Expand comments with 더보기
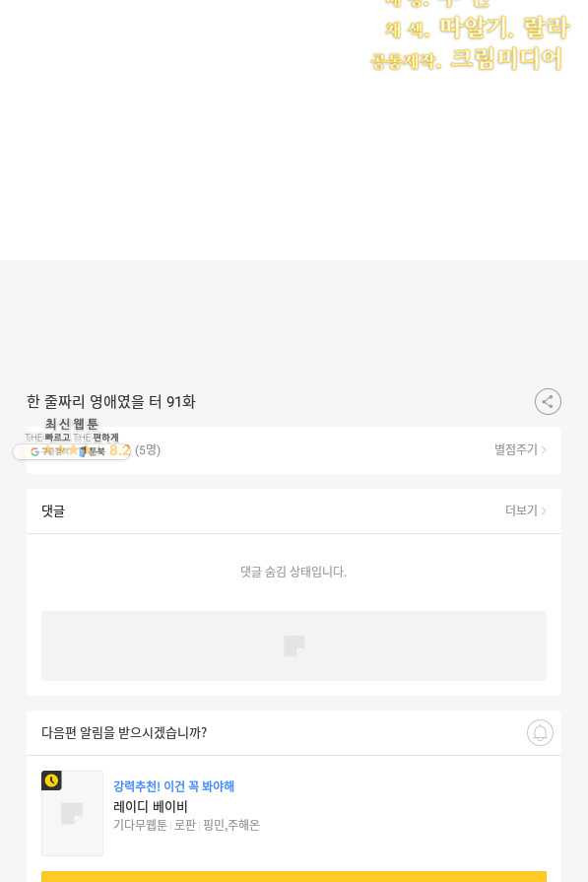 (x=521, y=510)
